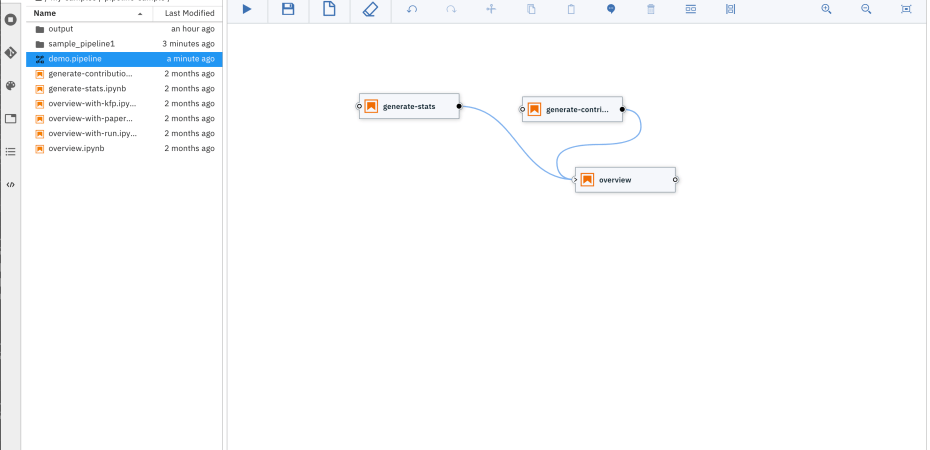Sort files by Last Modified column
The height and width of the screenshot is (450, 930).
point(189,13)
